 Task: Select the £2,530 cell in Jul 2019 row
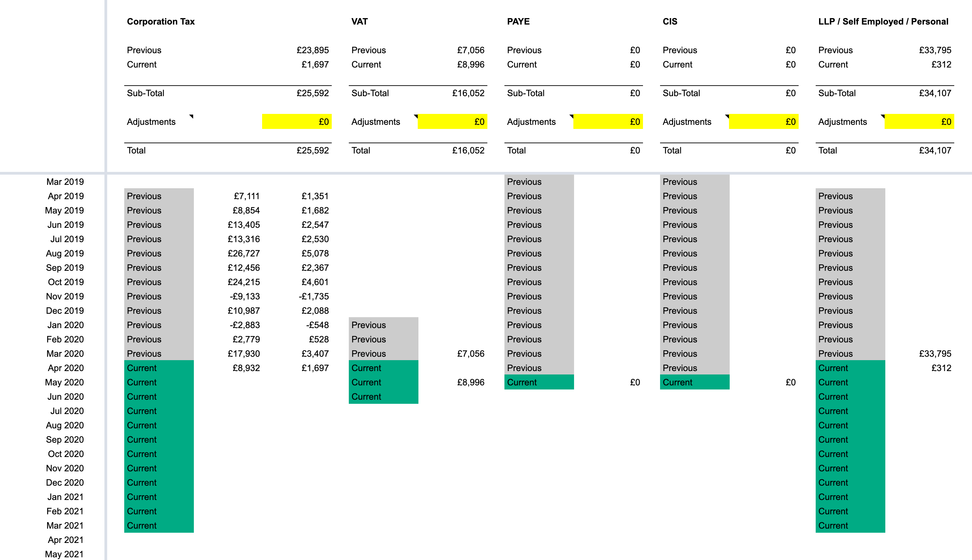coord(315,239)
